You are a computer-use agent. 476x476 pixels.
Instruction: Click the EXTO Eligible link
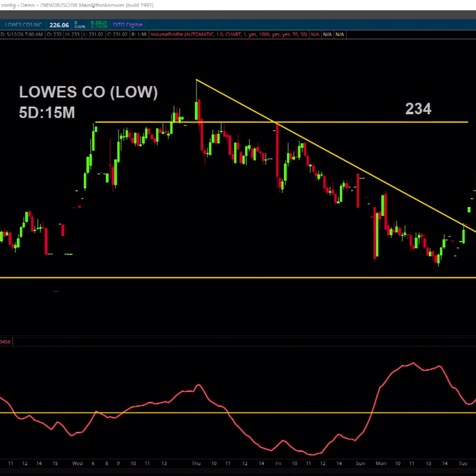pos(128,25)
